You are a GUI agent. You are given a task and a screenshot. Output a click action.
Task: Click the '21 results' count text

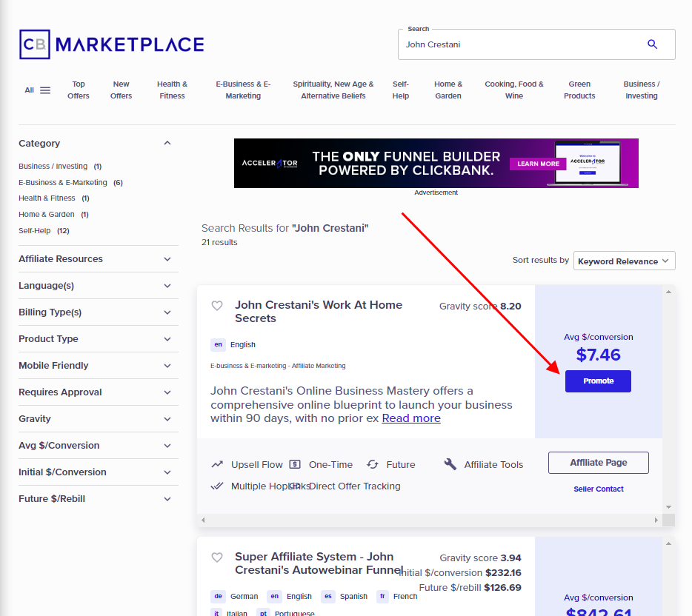[219, 242]
